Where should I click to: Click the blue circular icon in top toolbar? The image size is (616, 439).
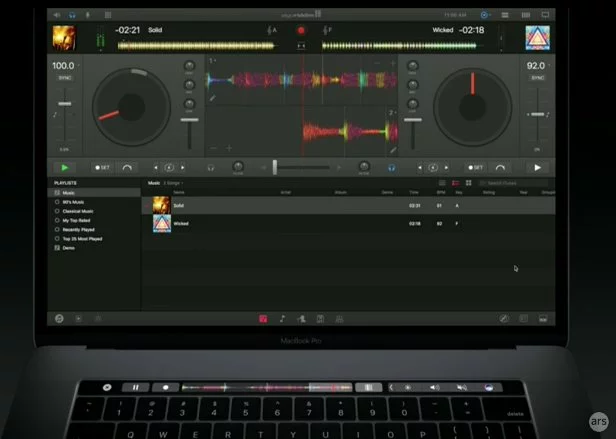(x=484, y=15)
